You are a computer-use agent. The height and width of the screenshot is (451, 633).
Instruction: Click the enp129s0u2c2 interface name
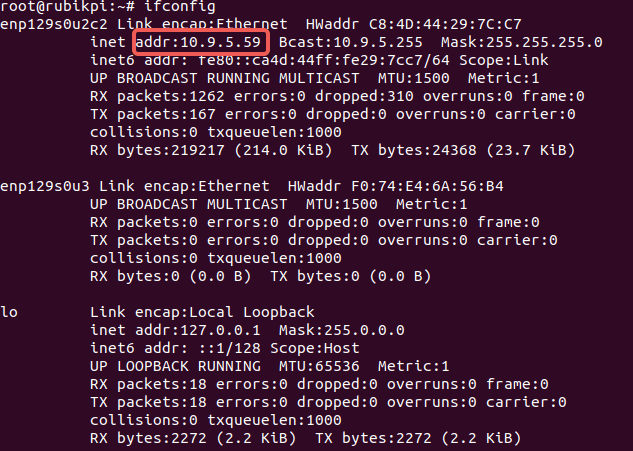(x=54, y=25)
